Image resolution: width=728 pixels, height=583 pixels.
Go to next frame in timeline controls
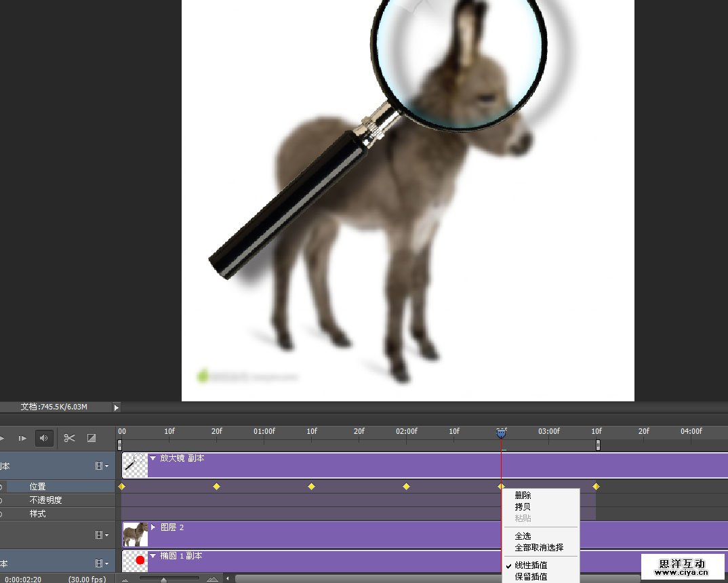(x=22, y=438)
